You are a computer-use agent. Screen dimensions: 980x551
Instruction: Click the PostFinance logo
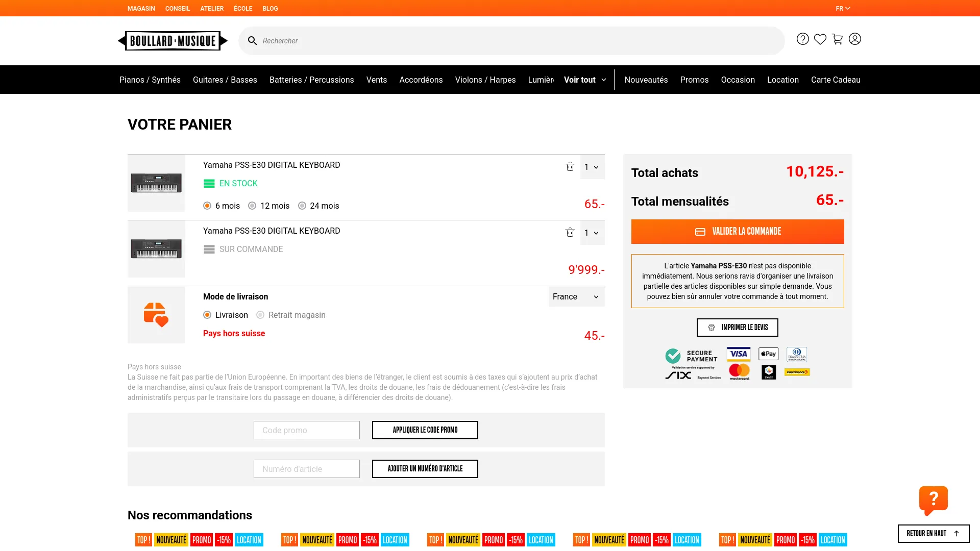point(797,372)
